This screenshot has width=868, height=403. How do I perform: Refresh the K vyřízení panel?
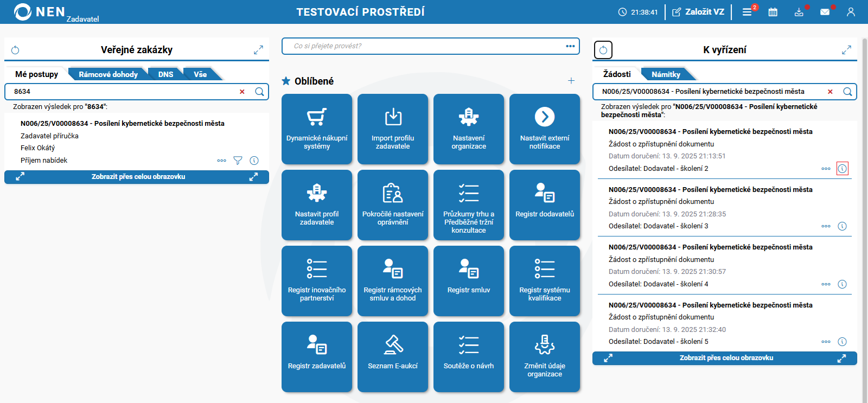pyautogui.click(x=603, y=50)
